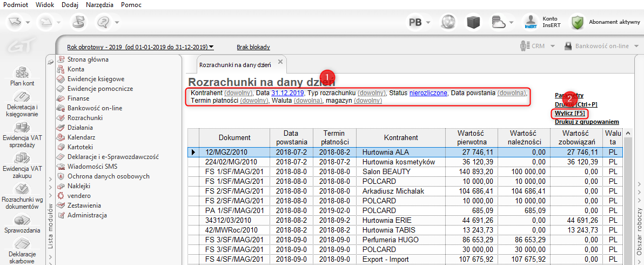Open the Podmiot menu
The width and height of the screenshot is (644, 265).
point(15,5)
